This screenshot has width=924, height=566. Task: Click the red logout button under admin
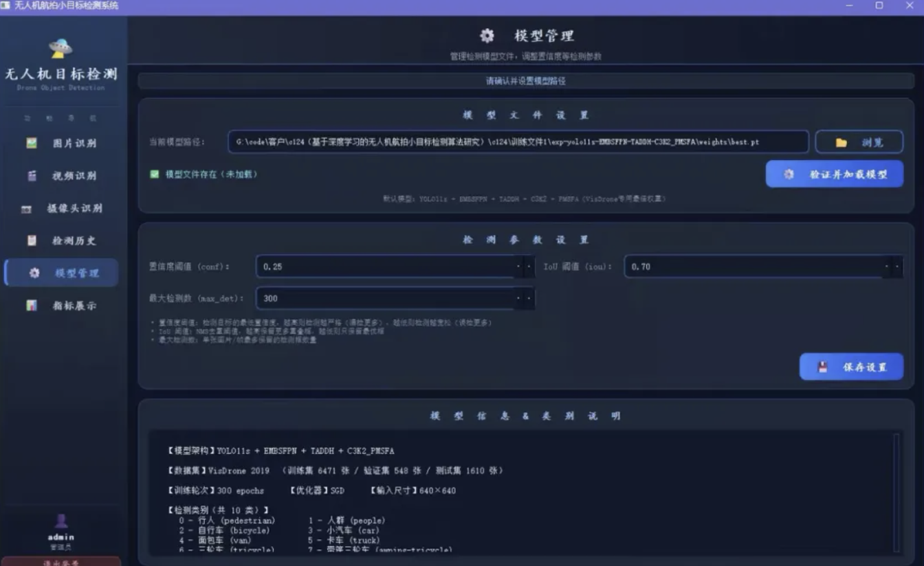[x=61, y=561]
